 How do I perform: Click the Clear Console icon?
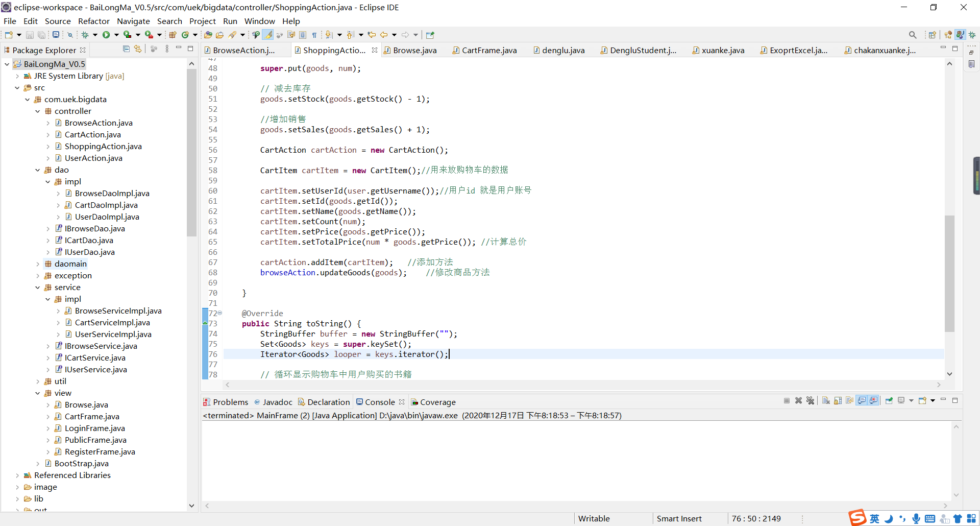coord(826,401)
